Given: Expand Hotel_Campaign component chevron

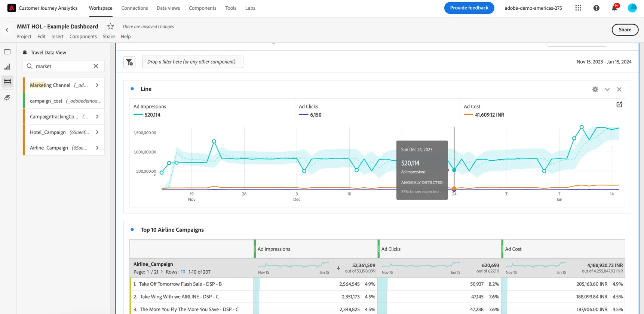Looking at the screenshot, I should point(97,132).
